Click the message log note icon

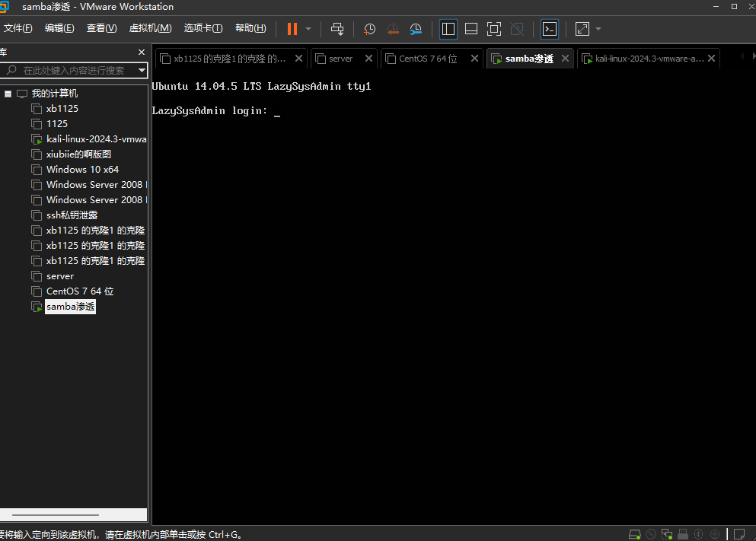(x=736, y=534)
